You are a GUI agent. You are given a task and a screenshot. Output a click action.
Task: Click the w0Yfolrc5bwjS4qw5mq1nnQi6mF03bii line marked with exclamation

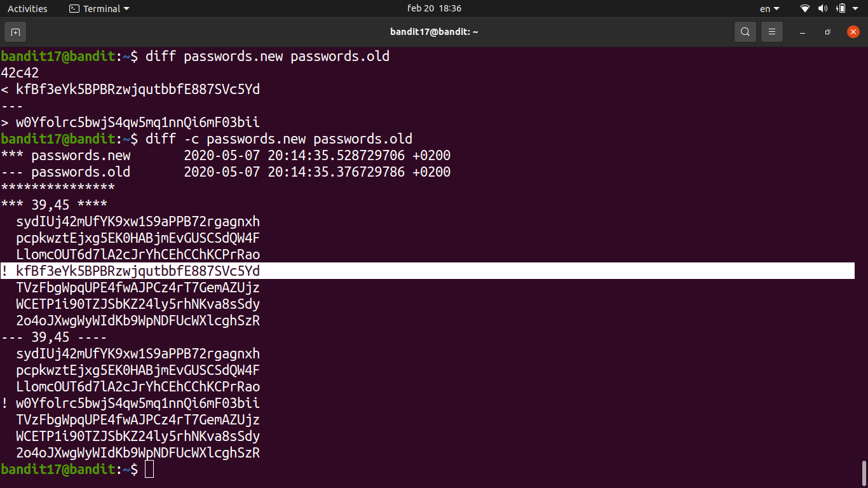(x=138, y=403)
